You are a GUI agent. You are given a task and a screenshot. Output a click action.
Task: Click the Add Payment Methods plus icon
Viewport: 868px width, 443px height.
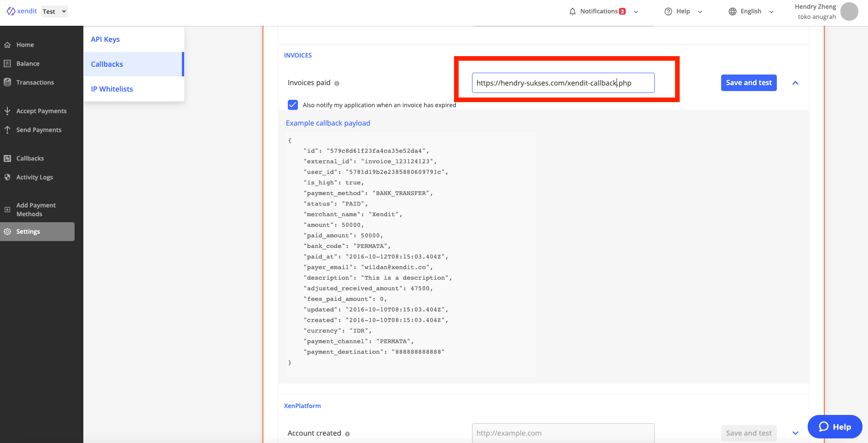[x=7, y=209]
